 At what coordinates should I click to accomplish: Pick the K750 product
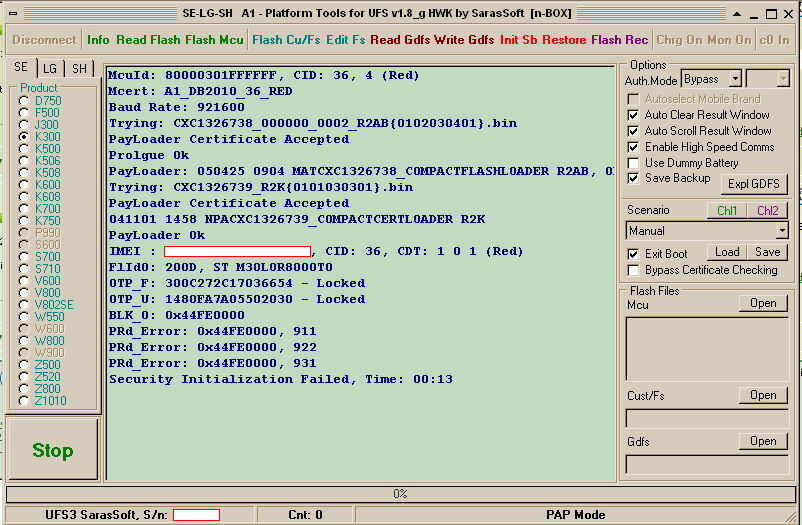coord(24,221)
